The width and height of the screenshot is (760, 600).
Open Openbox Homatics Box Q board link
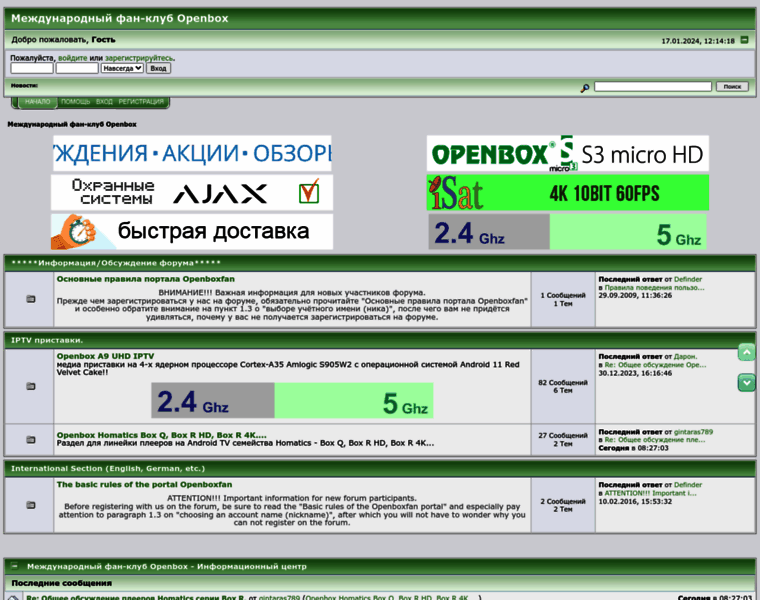[161, 435]
